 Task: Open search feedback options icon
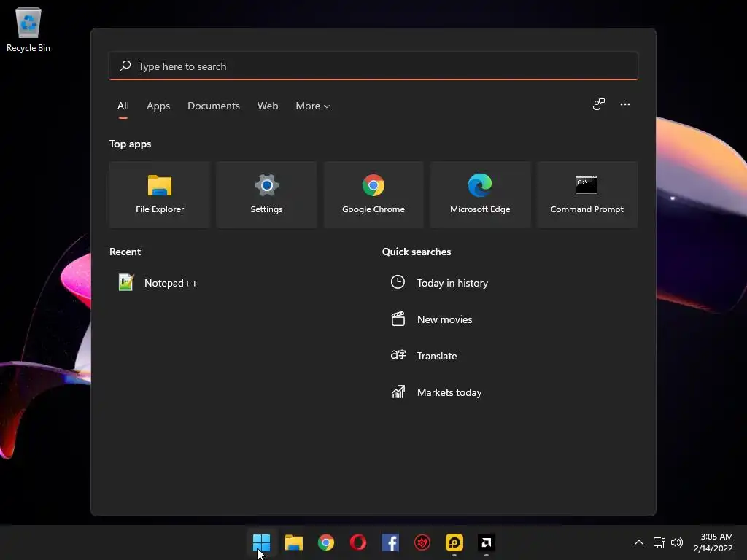pos(598,104)
